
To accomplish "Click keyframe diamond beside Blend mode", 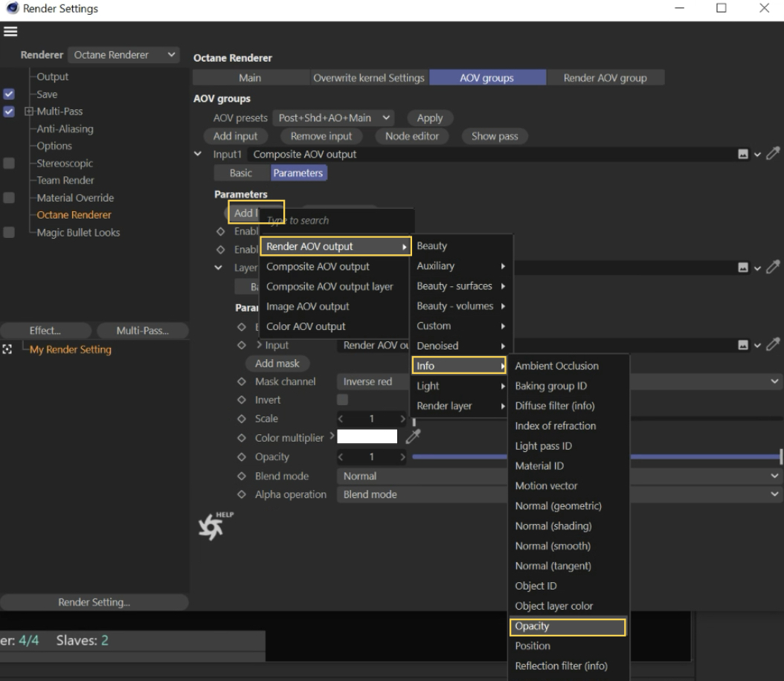I will pos(242,476).
